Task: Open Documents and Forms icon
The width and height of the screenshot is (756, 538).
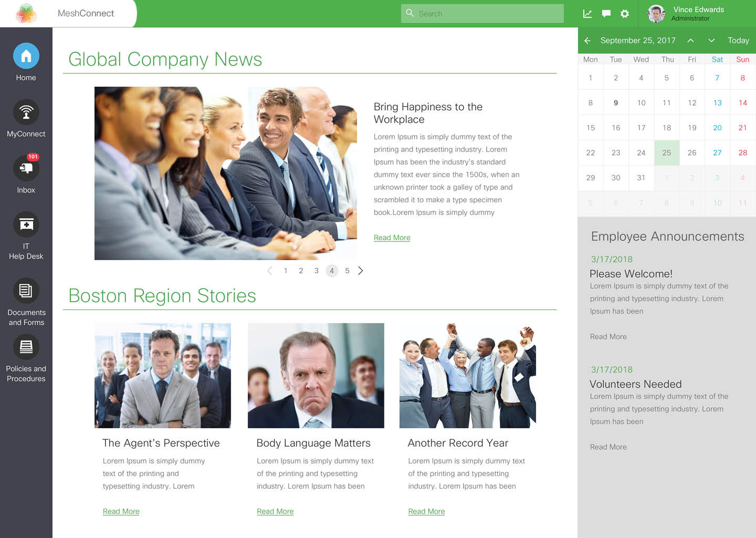Action: [x=26, y=291]
